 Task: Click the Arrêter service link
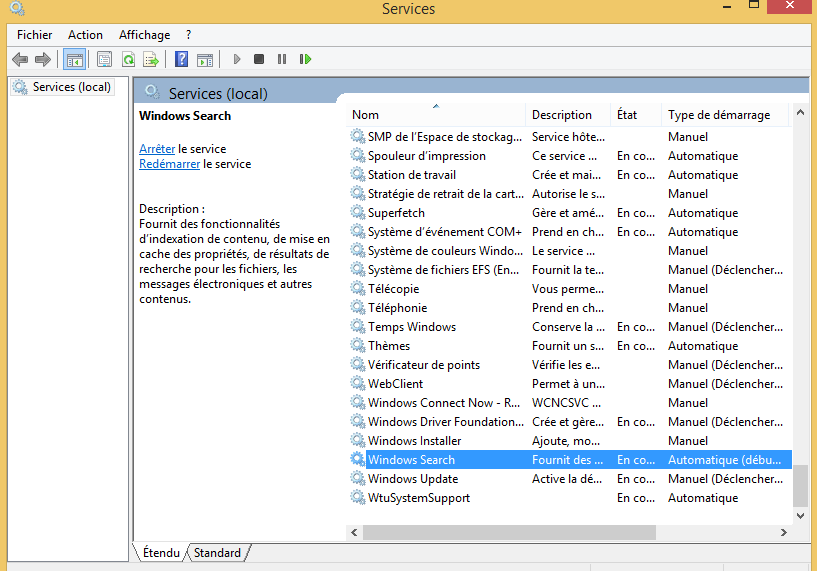(157, 148)
